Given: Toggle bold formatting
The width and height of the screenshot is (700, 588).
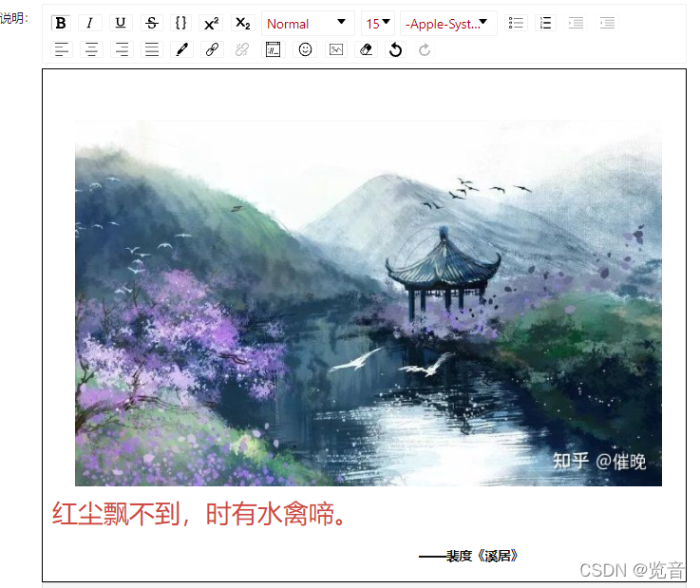Looking at the screenshot, I should tap(61, 23).
